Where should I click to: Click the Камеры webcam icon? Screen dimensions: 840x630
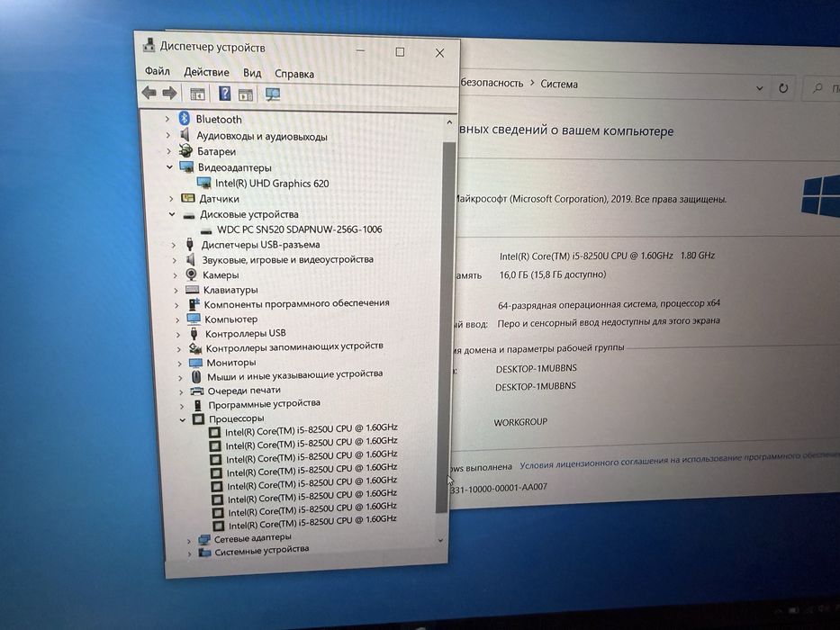191,274
